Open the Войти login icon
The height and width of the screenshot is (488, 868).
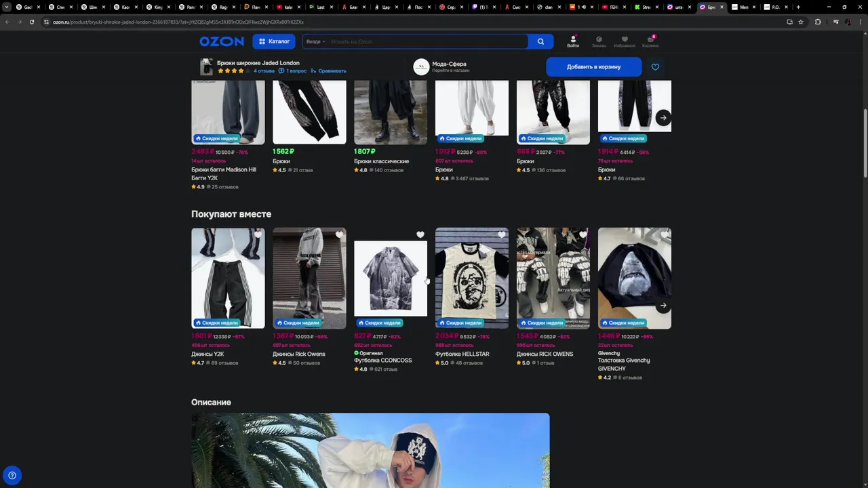[573, 41]
